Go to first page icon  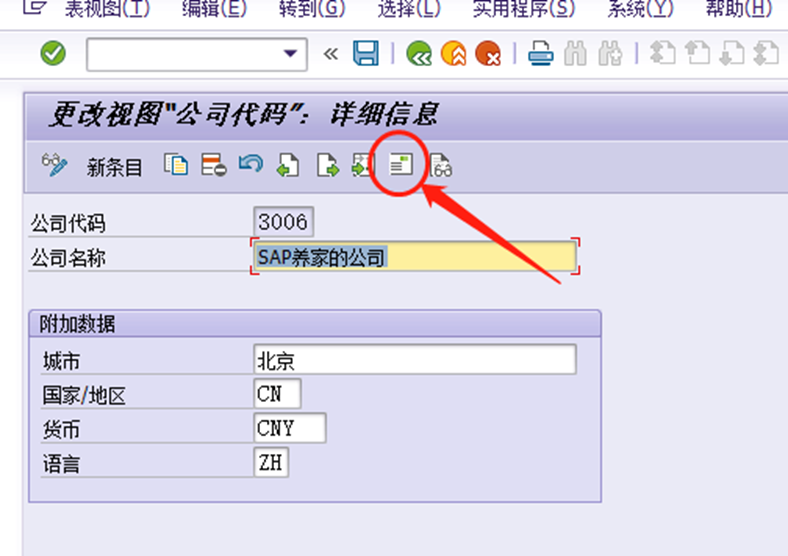662,53
